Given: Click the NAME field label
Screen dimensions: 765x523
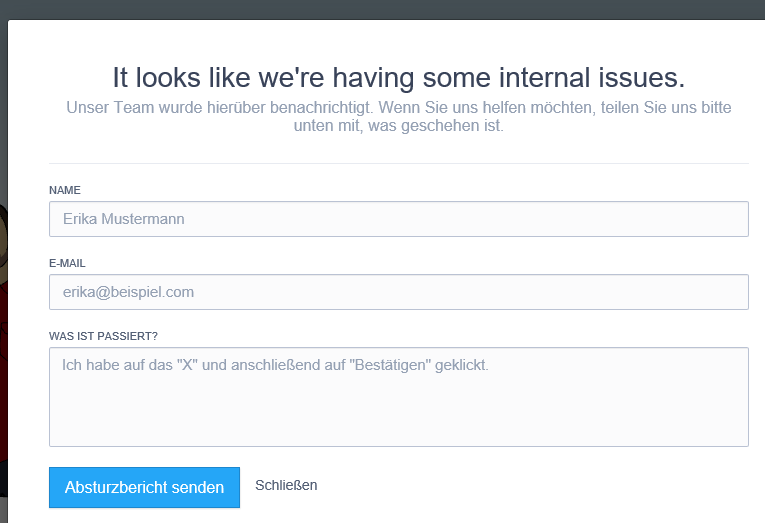Looking at the screenshot, I should pyautogui.click(x=64, y=190).
